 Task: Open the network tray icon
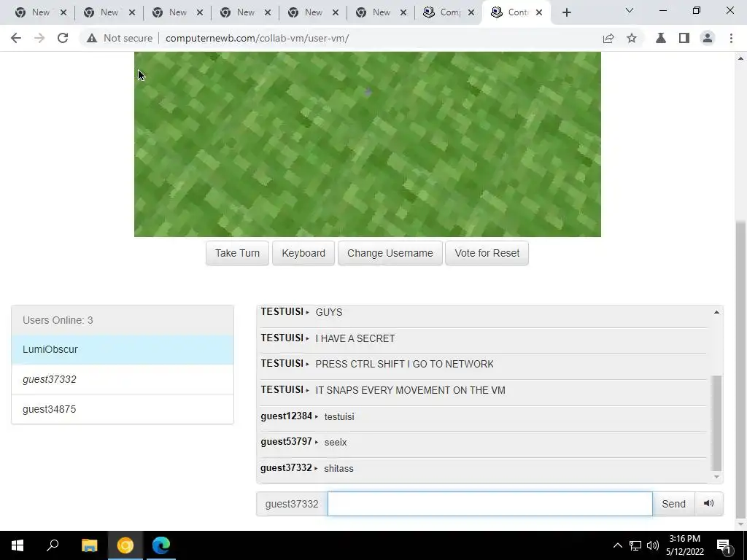[635, 545]
